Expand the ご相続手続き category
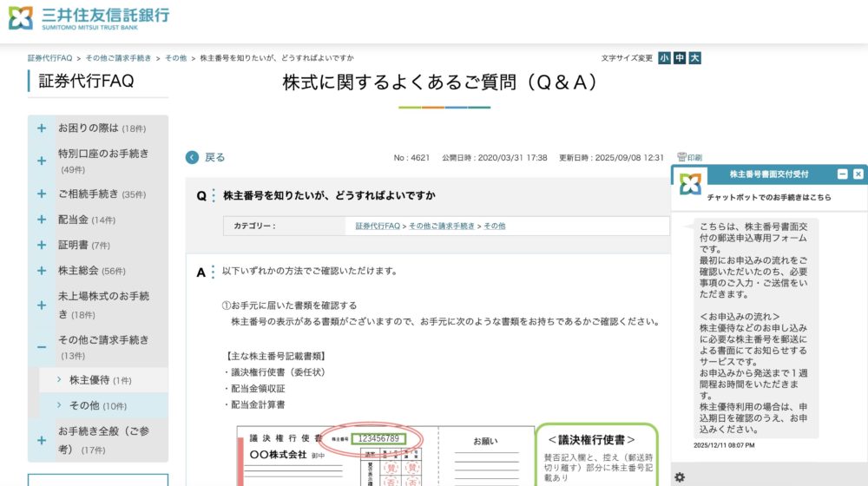The height and width of the screenshot is (486, 868). click(42, 194)
